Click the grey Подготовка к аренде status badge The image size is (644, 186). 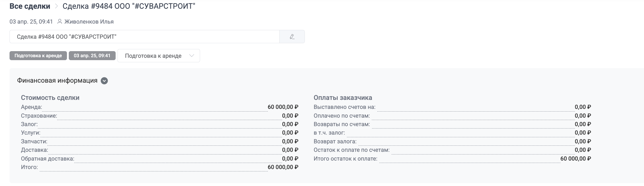coord(38,56)
